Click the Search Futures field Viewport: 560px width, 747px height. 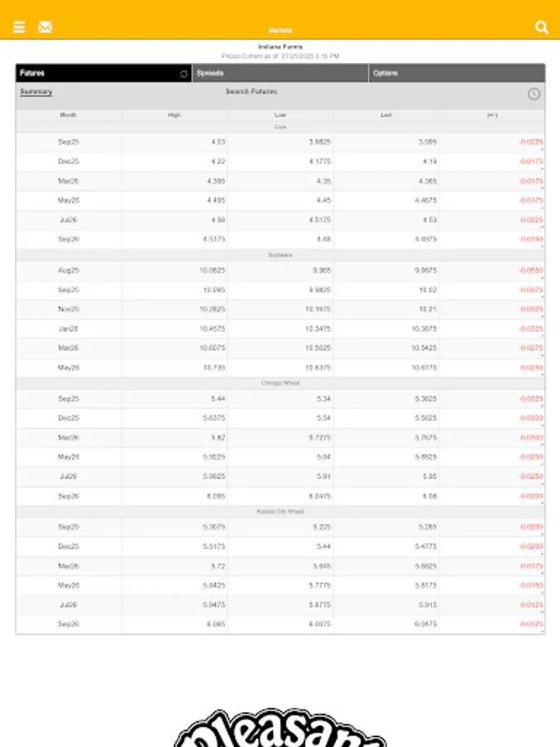[251, 92]
